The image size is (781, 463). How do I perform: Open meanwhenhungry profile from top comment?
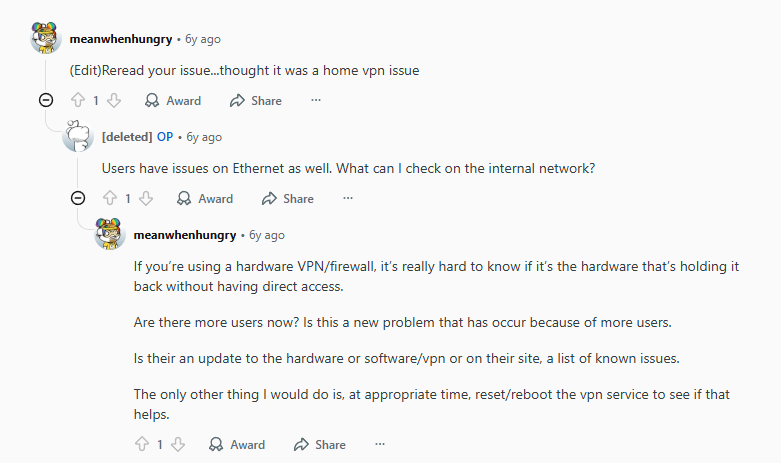coord(121,39)
